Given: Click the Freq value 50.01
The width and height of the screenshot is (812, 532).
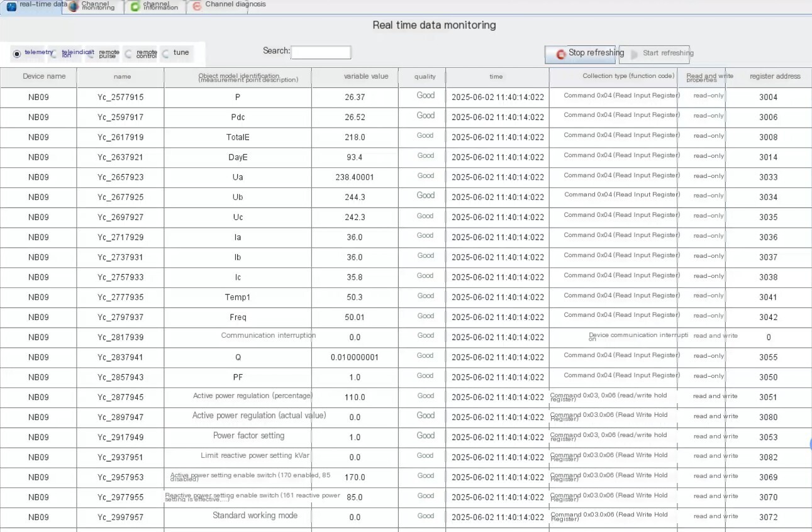Looking at the screenshot, I should [x=355, y=318].
